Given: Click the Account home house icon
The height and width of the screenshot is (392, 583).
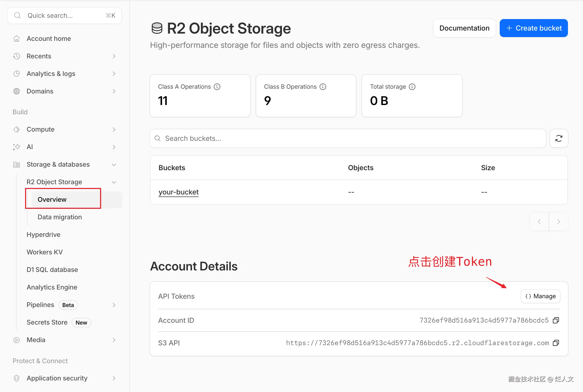Looking at the screenshot, I should coord(17,39).
